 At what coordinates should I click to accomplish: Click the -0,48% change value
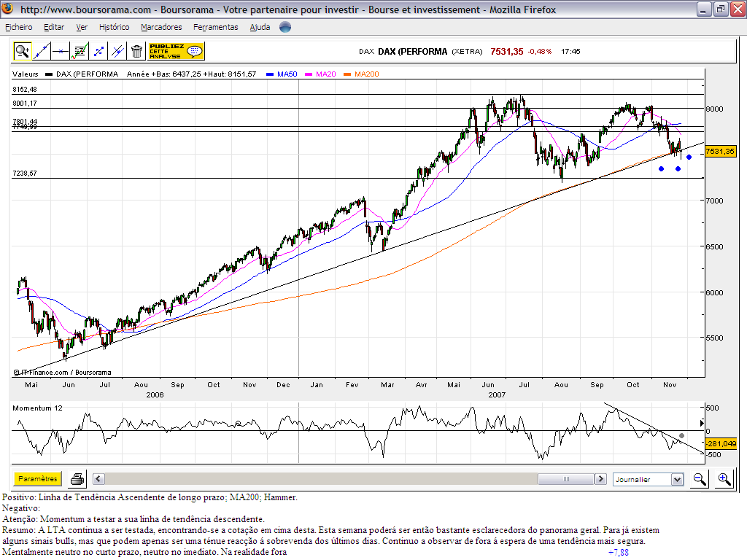pyautogui.click(x=540, y=52)
